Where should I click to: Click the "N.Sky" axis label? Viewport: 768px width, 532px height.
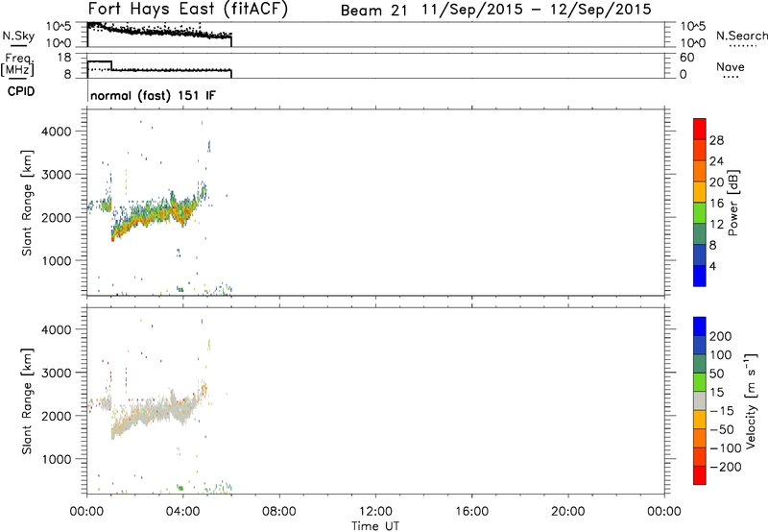point(18,36)
